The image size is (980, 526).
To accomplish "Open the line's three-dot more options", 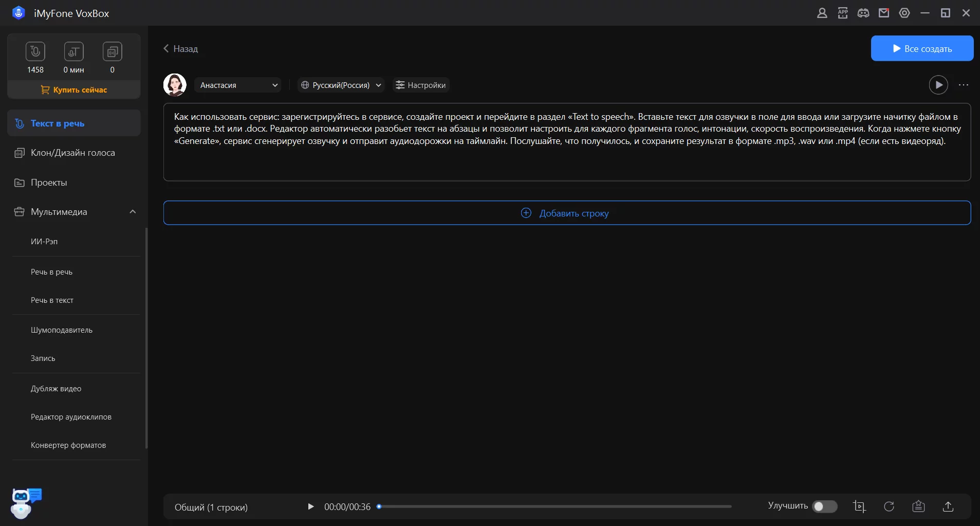I will pos(964,85).
